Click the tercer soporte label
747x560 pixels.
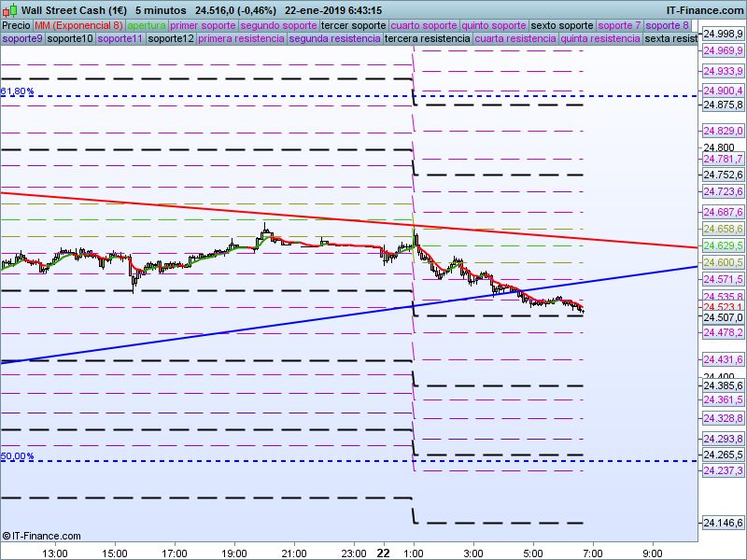tap(354, 26)
